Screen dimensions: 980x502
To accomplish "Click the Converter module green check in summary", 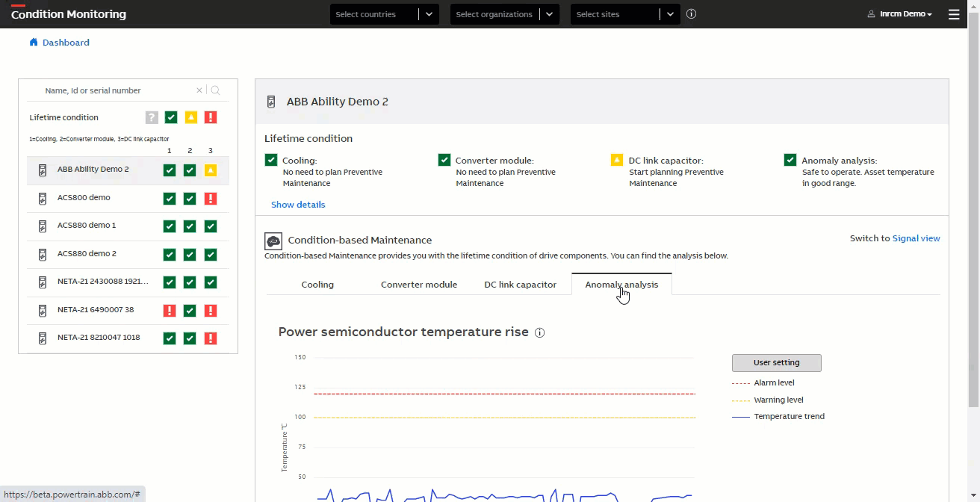I will point(444,160).
